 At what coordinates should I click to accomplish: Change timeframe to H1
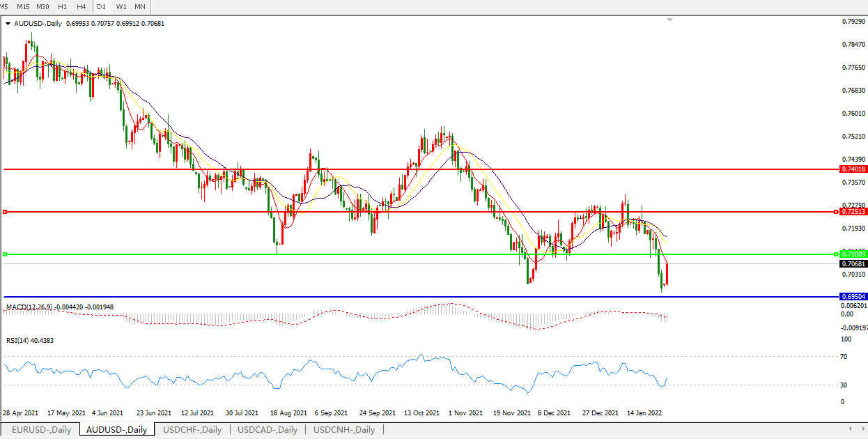point(63,6)
